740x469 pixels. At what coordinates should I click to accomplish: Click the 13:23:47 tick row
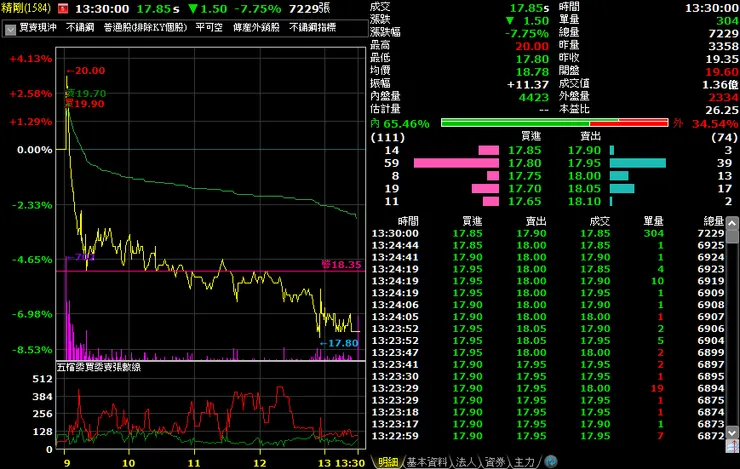pos(548,352)
